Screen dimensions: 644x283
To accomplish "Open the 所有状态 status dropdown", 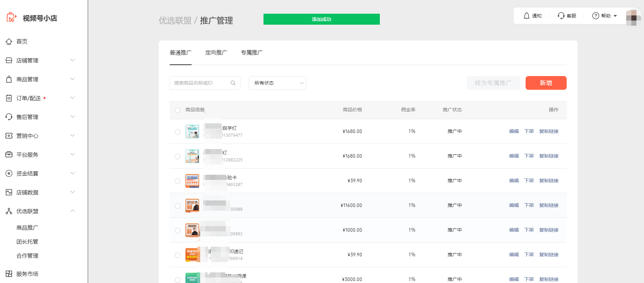I will coord(277,83).
